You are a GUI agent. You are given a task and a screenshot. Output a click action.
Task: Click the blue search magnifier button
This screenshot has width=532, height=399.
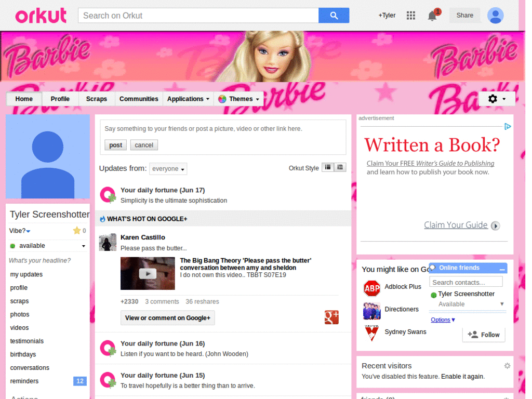[334, 16]
